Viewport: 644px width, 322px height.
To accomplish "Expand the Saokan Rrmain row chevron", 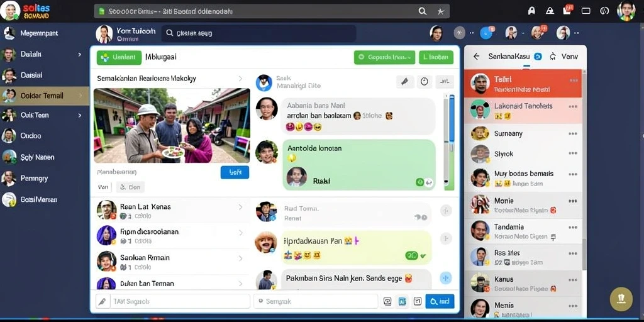I will pyautogui.click(x=240, y=258).
